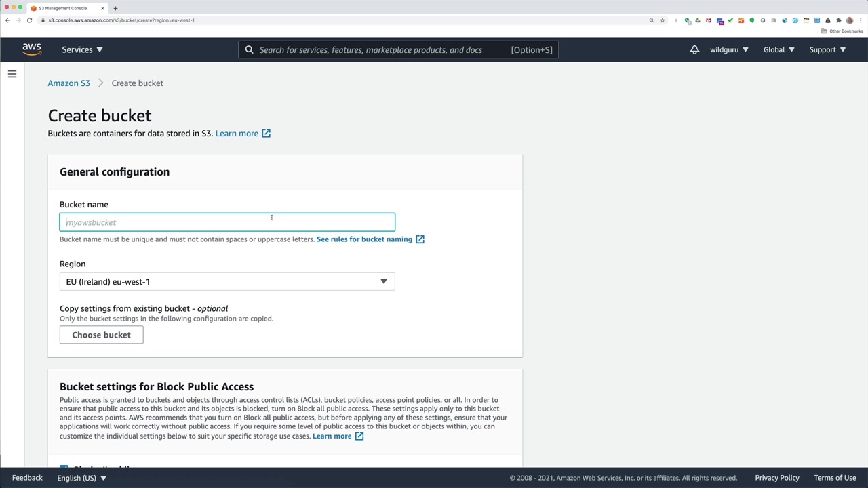Viewport: 868px width, 488px height.
Task: Click the external link icon beside Block Public Access Learn more
Action: click(359, 436)
